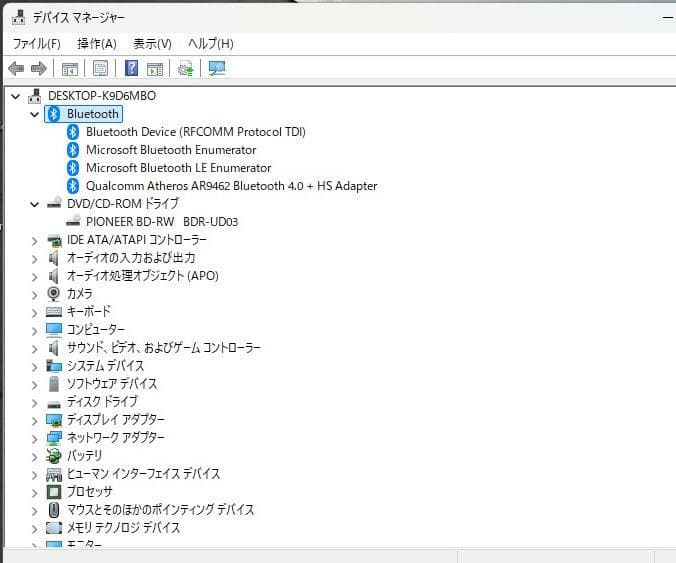Click the update driver toolbar icon
This screenshot has height=563, width=676.
[x=186, y=68]
